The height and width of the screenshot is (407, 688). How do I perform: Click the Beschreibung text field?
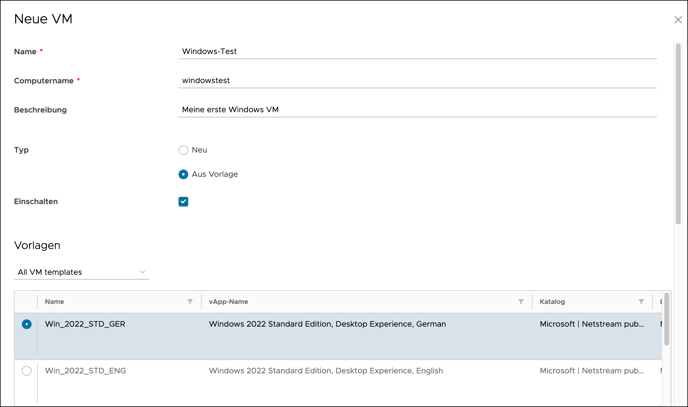[x=417, y=110]
